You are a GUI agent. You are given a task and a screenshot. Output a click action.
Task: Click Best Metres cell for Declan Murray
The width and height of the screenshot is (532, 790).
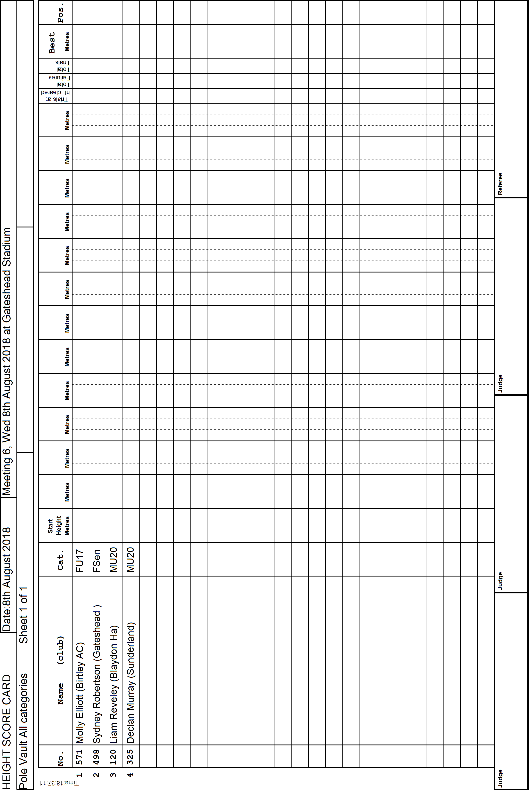tap(131, 41)
